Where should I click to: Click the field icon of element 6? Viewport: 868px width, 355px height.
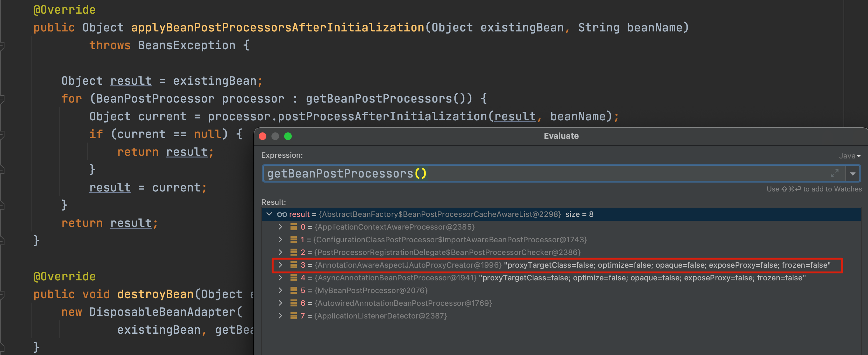click(293, 303)
